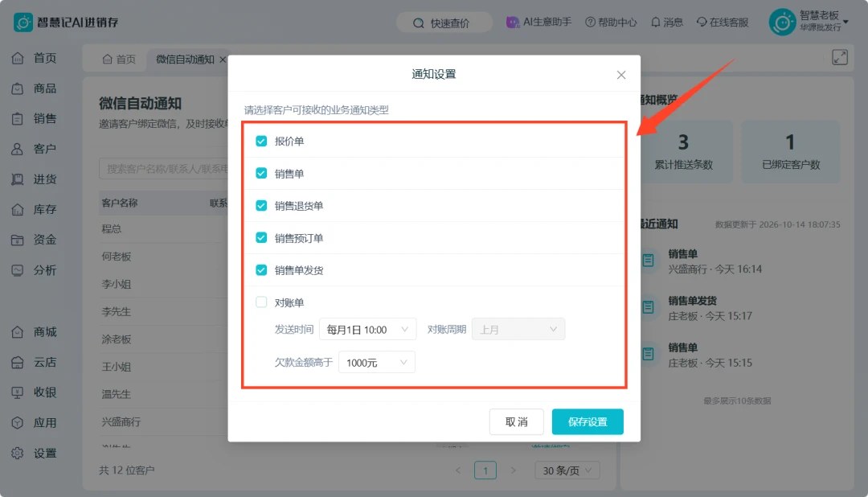
Task: Select customer row 温先生
Action: click(x=164, y=395)
